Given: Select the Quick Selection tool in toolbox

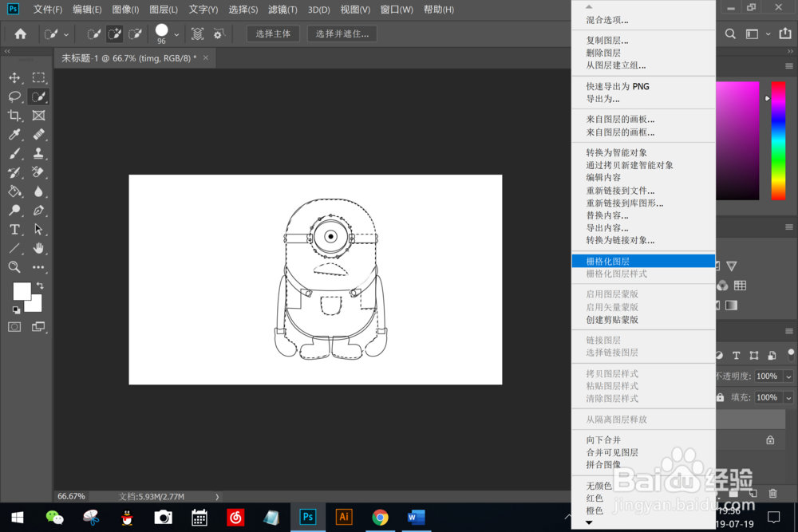Looking at the screenshot, I should (38, 97).
